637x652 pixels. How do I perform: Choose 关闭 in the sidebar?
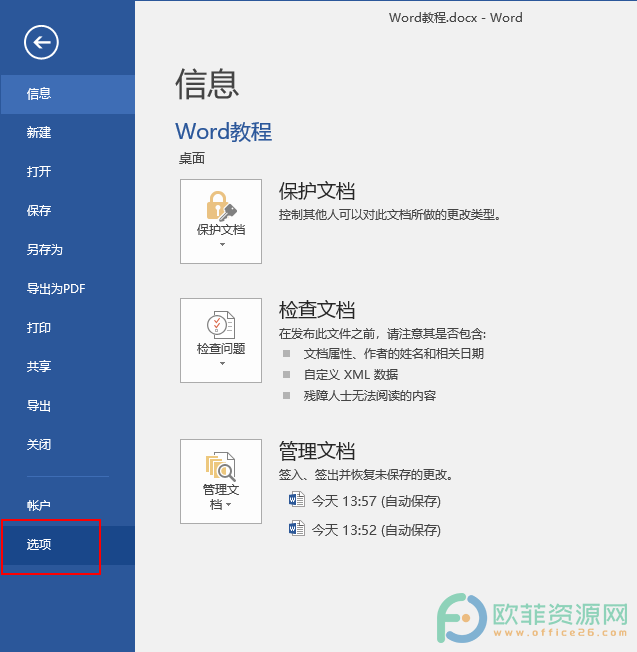point(67,445)
